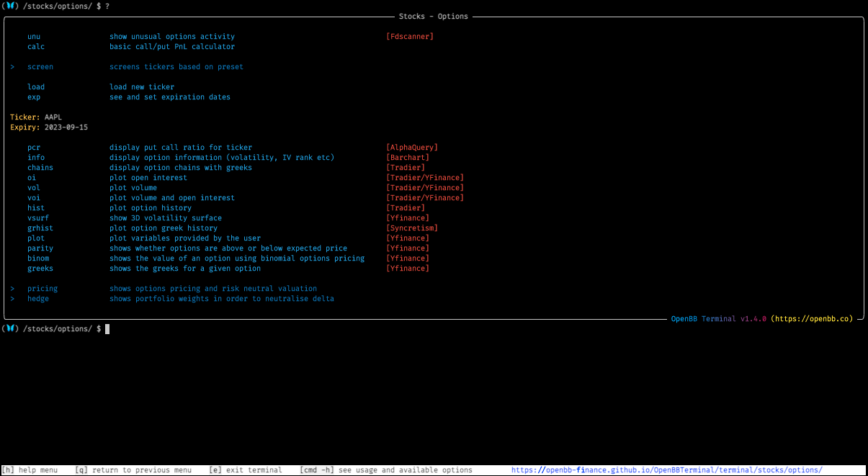Click the arrow marker beside pricing
The image size is (868, 476).
click(13, 289)
